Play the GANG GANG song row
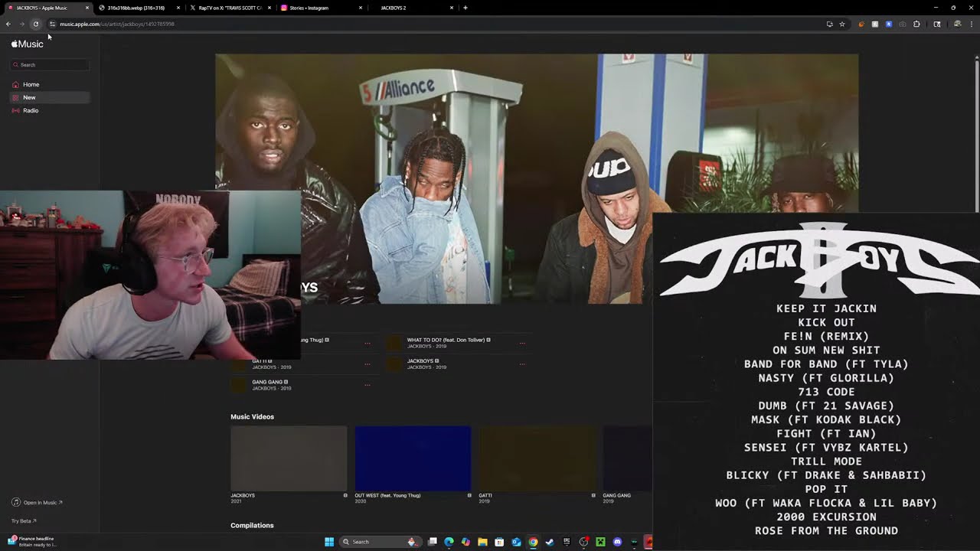This screenshot has width=980, height=551. [303, 385]
